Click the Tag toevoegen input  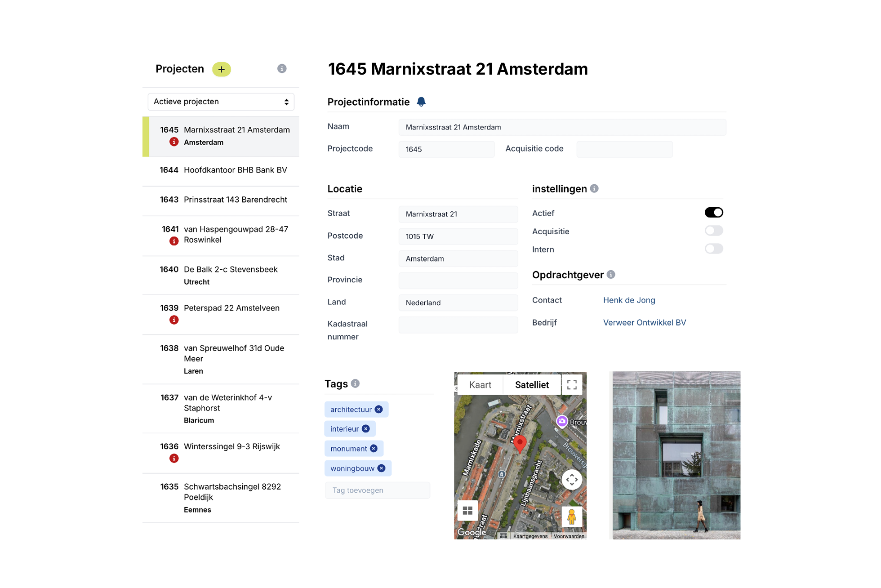[377, 490]
